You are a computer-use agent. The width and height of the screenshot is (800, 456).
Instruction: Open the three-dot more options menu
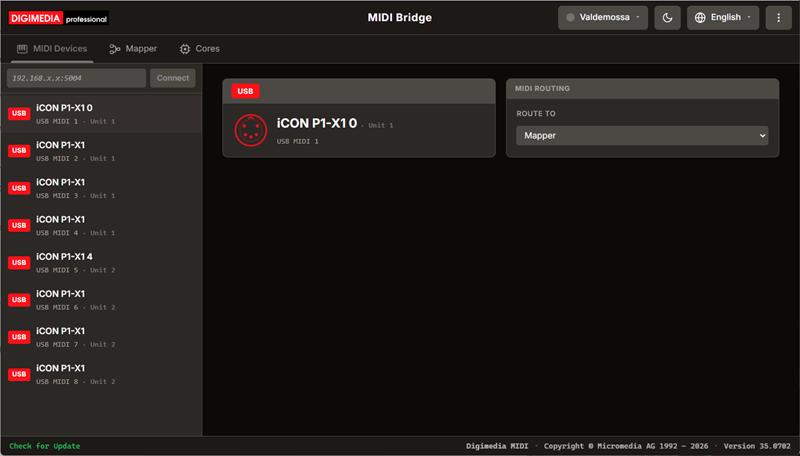click(x=778, y=18)
